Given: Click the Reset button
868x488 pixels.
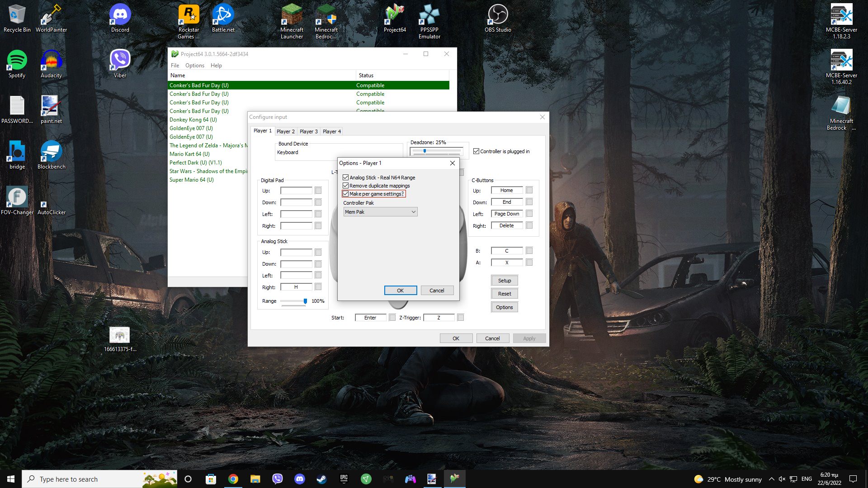Looking at the screenshot, I should [505, 294].
